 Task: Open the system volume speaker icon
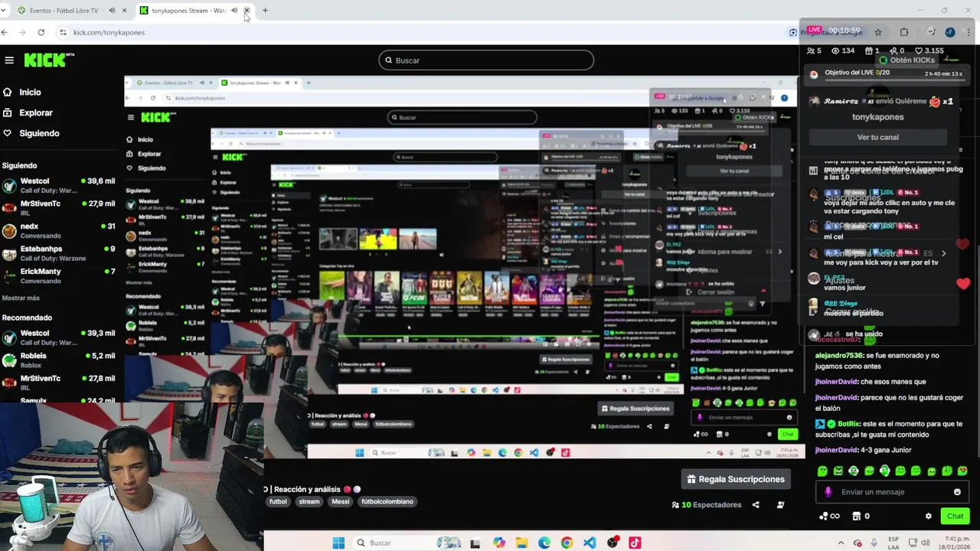[926, 543]
